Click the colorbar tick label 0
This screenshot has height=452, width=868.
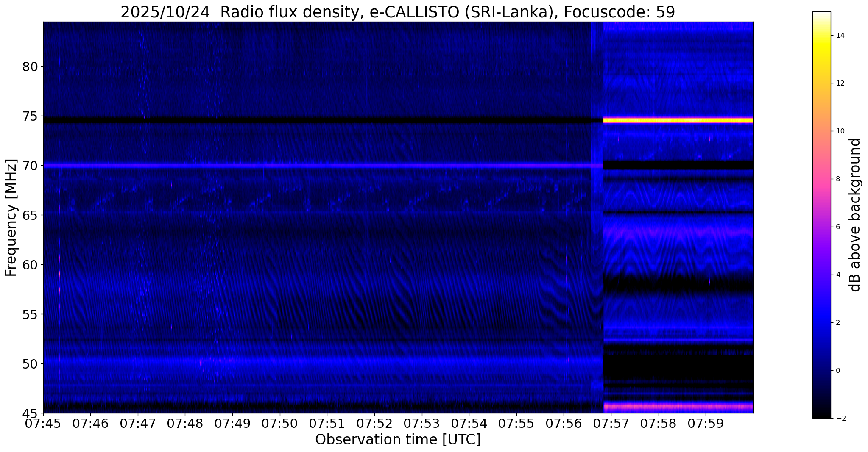837,371
